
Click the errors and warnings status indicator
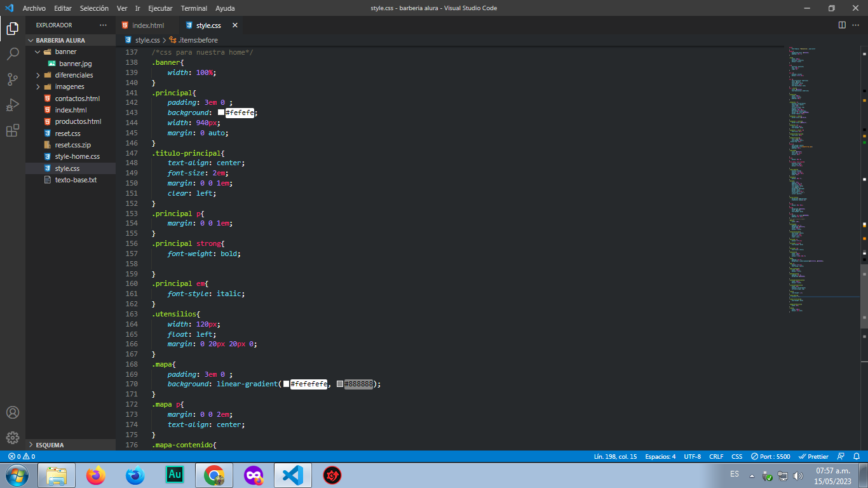(x=22, y=456)
